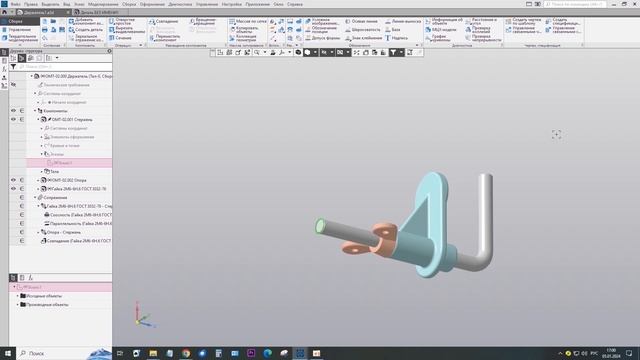Click the print icon in ribbon

pyautogui.click(x=45, y=30)
